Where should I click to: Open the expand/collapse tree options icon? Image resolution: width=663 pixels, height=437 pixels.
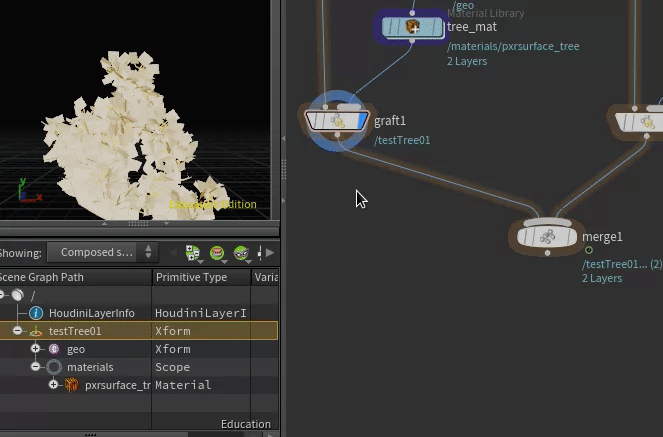click(x=193, y=253)
